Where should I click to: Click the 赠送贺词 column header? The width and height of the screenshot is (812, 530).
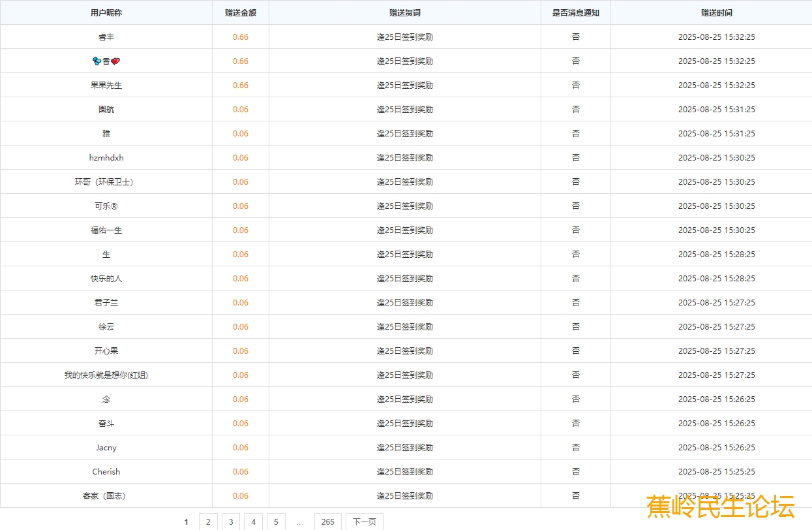[x=404, y=12]
